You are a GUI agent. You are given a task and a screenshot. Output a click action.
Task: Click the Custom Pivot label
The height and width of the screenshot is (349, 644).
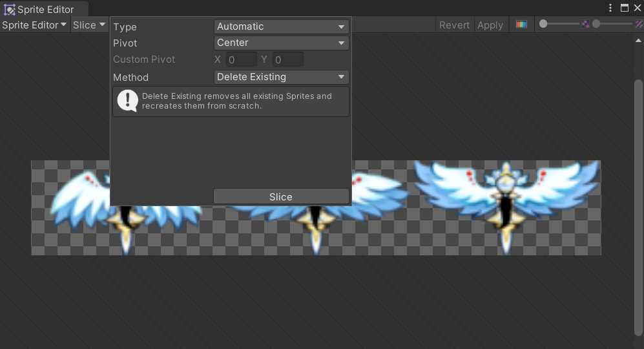pos(144,59)
